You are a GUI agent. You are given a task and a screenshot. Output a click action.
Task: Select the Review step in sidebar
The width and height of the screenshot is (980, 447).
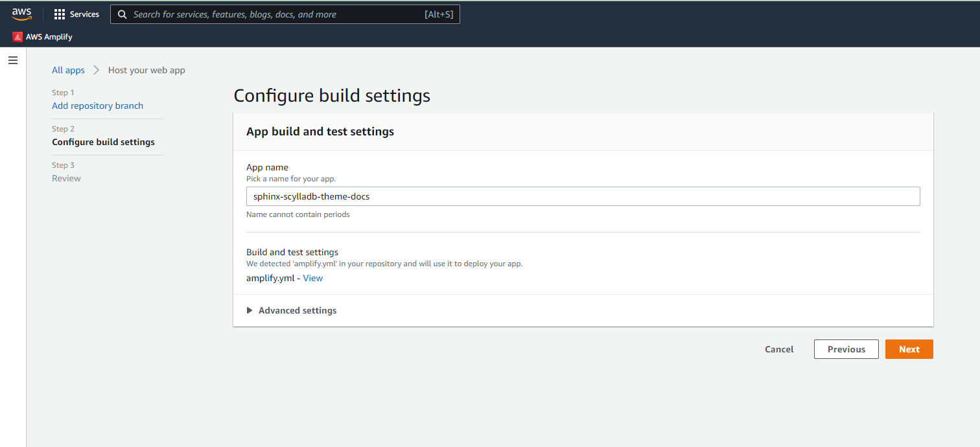66,178
